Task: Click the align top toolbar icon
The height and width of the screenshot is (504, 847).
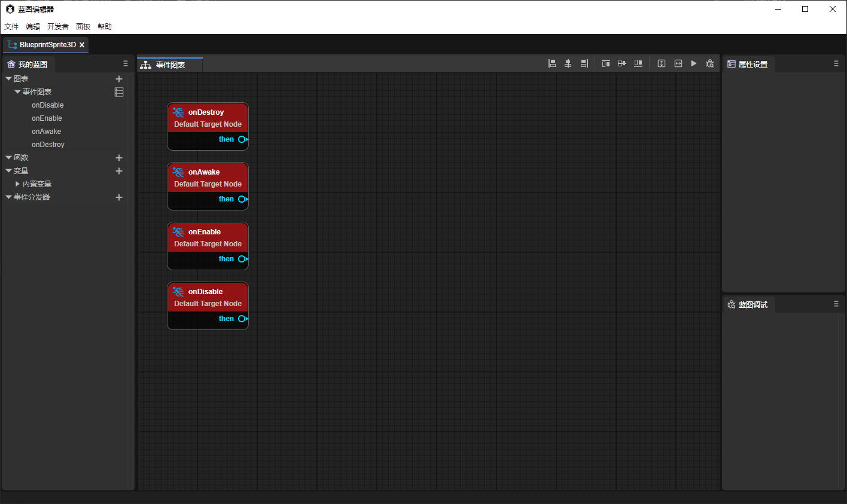Action: (x=605, y=63)
